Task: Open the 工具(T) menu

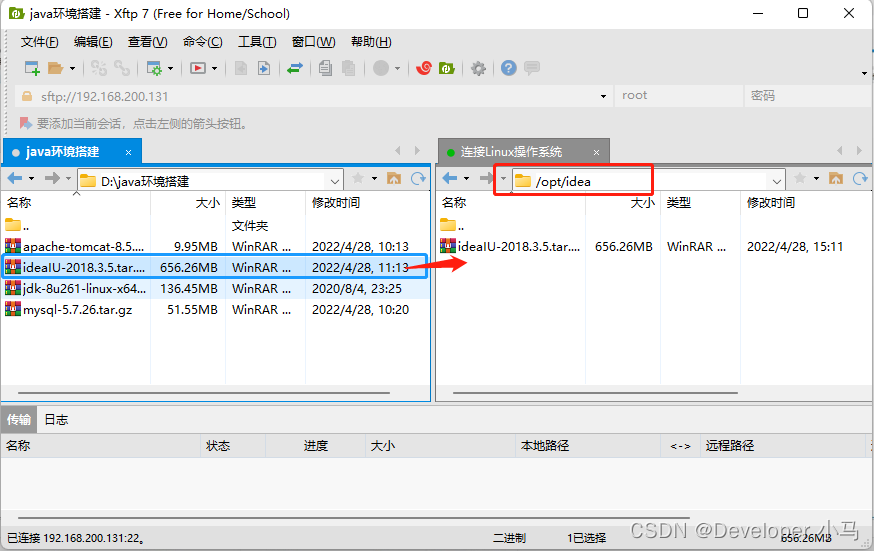Action: 257,42
